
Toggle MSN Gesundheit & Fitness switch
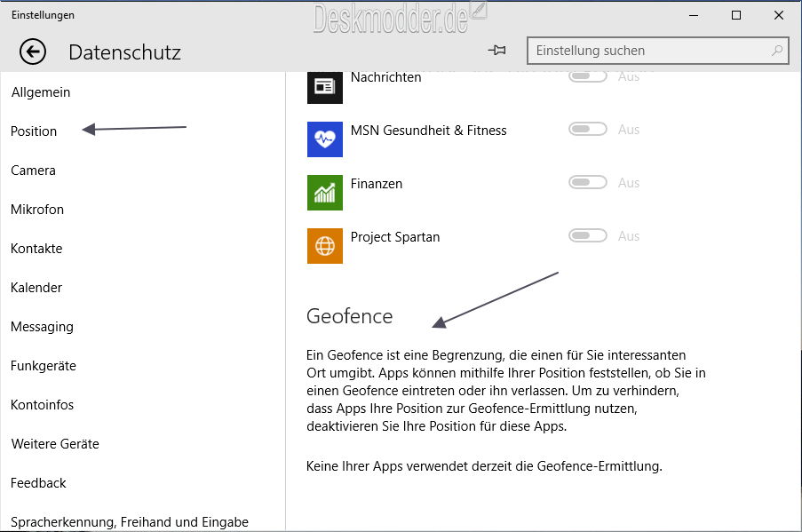point(587,130)
